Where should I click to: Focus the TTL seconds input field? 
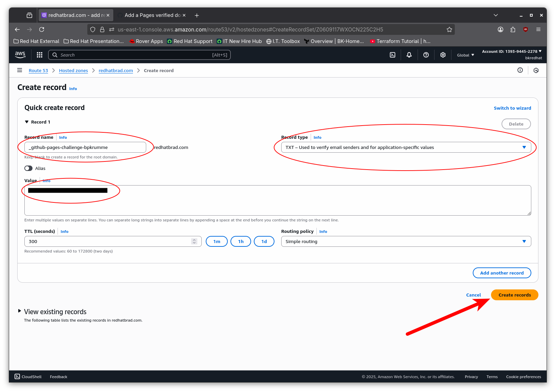[x=113, y=241]
